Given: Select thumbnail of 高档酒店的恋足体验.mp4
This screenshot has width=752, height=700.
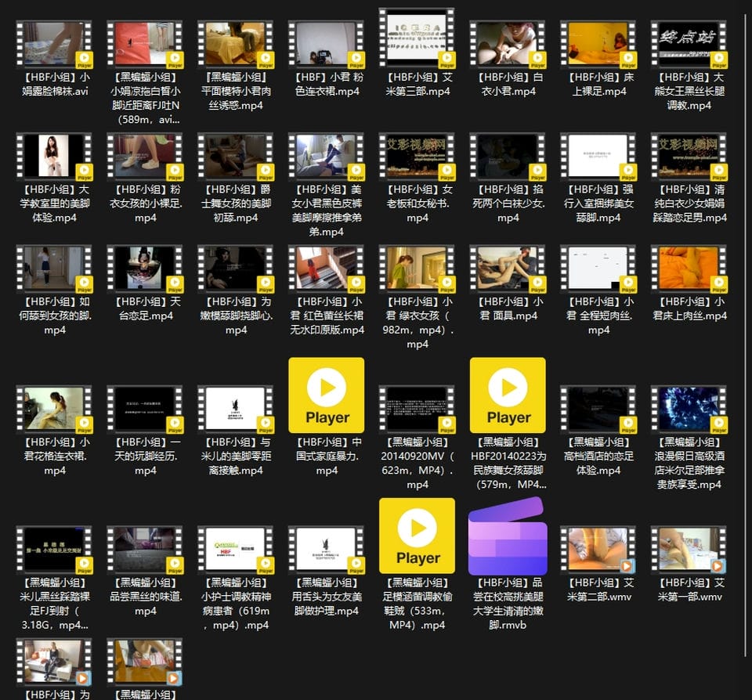Looking at the screenshot, I should click(x=598, y=409).
